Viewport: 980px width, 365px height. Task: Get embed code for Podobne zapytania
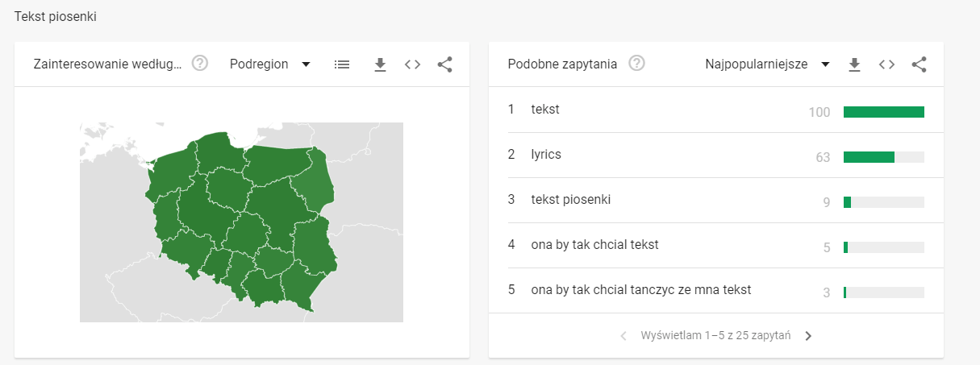click(887, 64)
